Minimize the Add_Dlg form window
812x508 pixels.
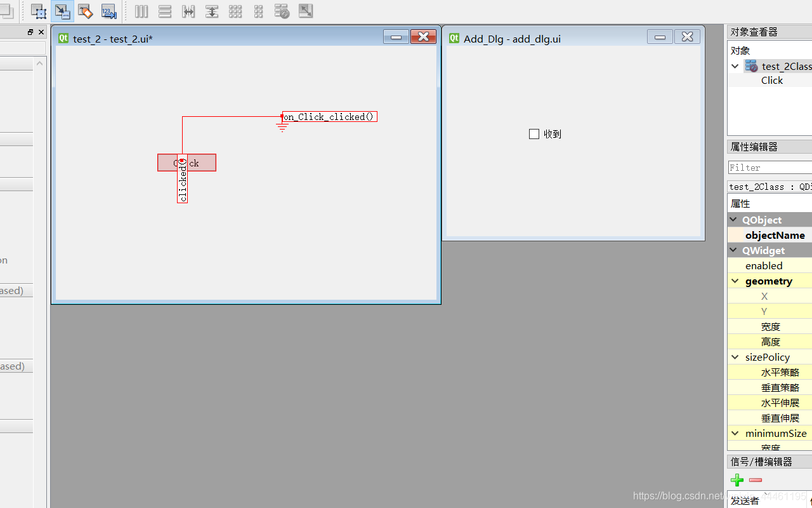[660, 37]
